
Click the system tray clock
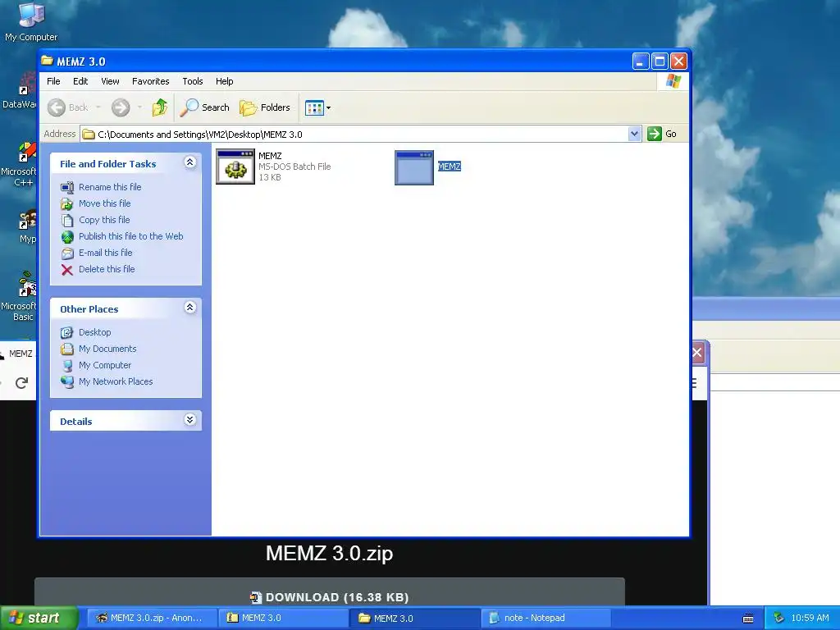point(810,619)
